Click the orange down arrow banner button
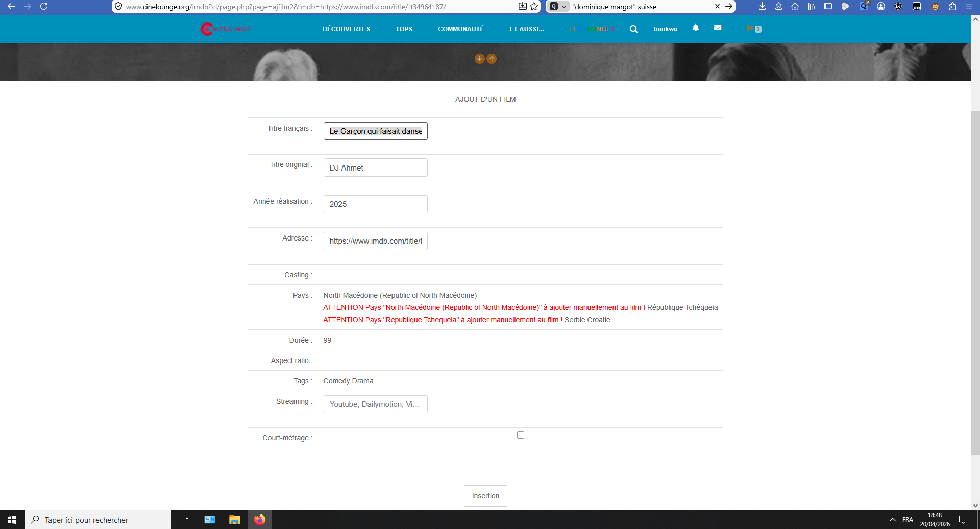 tap(479, 59)
